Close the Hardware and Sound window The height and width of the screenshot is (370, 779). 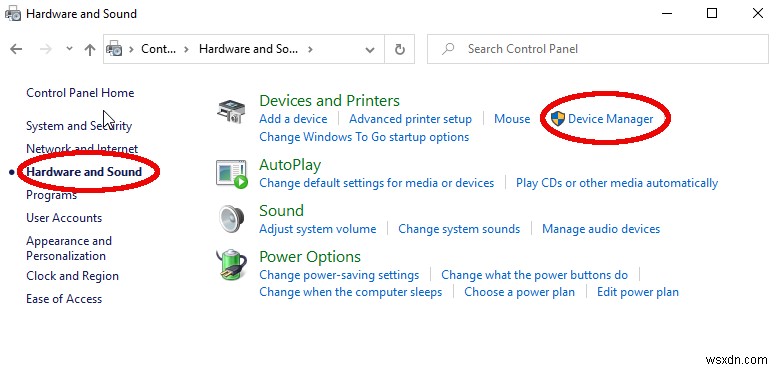tap(758, 13)
